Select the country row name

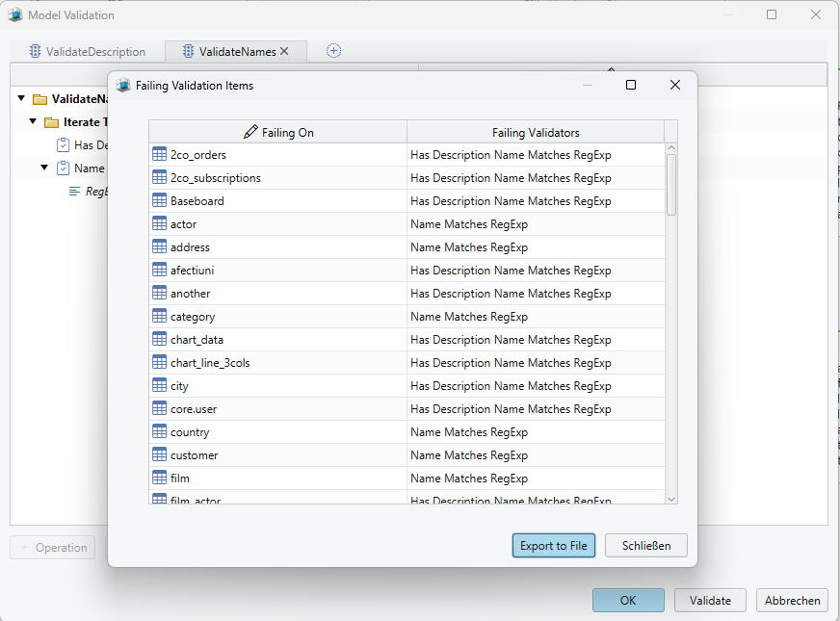coord(190,432)
